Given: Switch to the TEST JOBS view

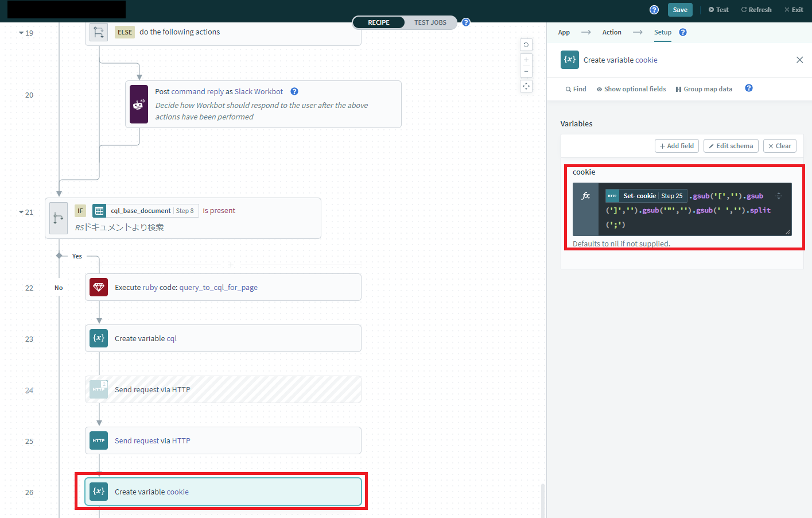Looking at the screenshot, I should (430, 22).
